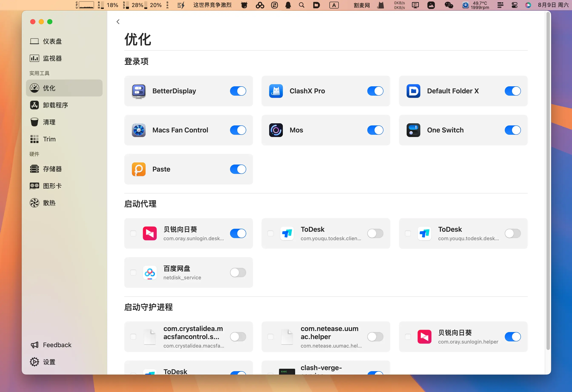The image size is (572, 392).
Task: Open 卸载程序 in the sidebar
Action: point(55,105)
